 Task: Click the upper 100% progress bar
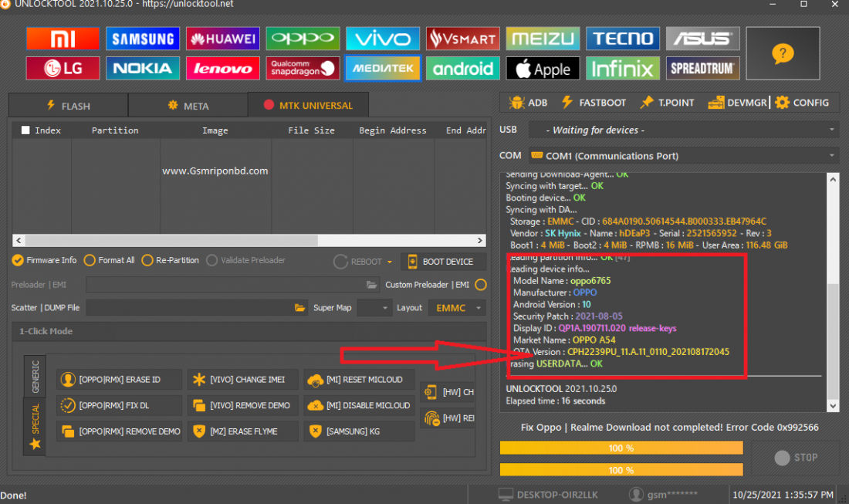[x=621, y=448]
